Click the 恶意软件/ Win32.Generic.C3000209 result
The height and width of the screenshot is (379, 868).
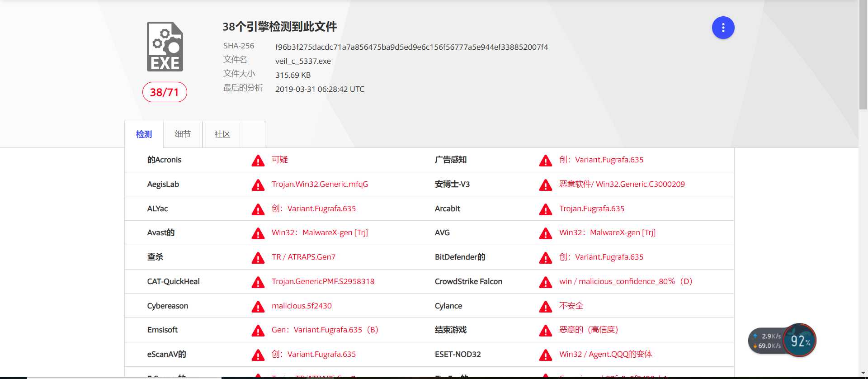[x=622, y=184]
